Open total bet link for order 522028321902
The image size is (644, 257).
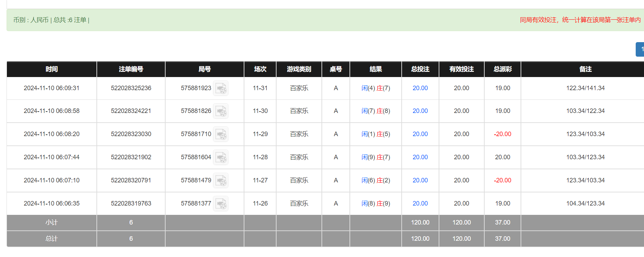click(420, 157)
